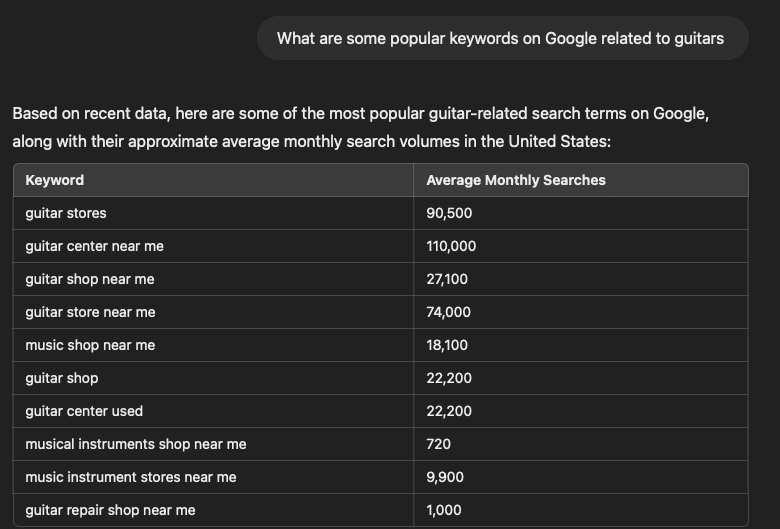Click the "guitar center used" keyword cell
This screenshot has height=529, width=780.
coord(84,411)
